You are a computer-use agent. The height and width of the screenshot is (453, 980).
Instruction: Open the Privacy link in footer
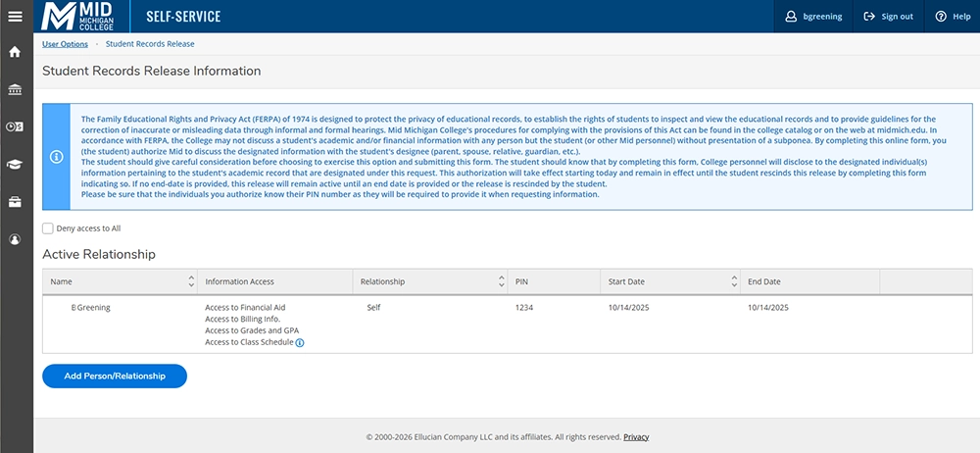point(636,436)
